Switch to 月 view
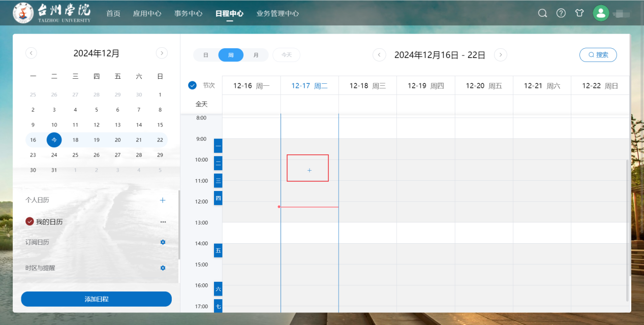This screenshot has width=644, height=325. [x=256, y=55]
